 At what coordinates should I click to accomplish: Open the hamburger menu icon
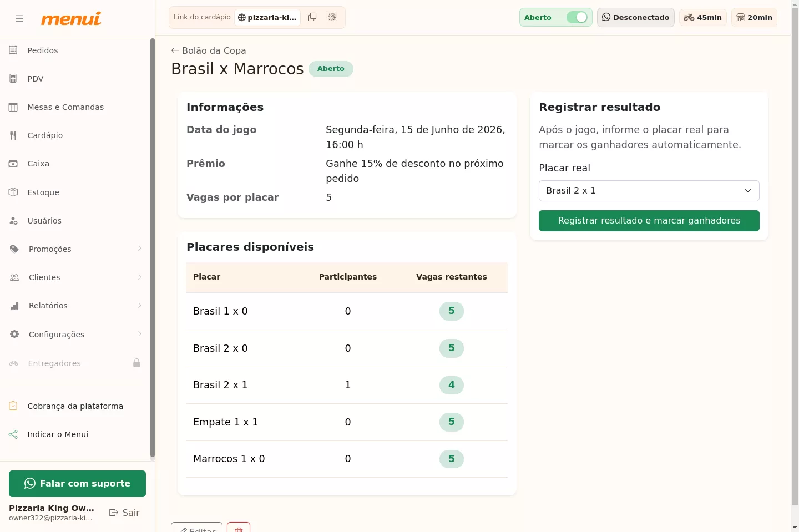click(19, 18)
